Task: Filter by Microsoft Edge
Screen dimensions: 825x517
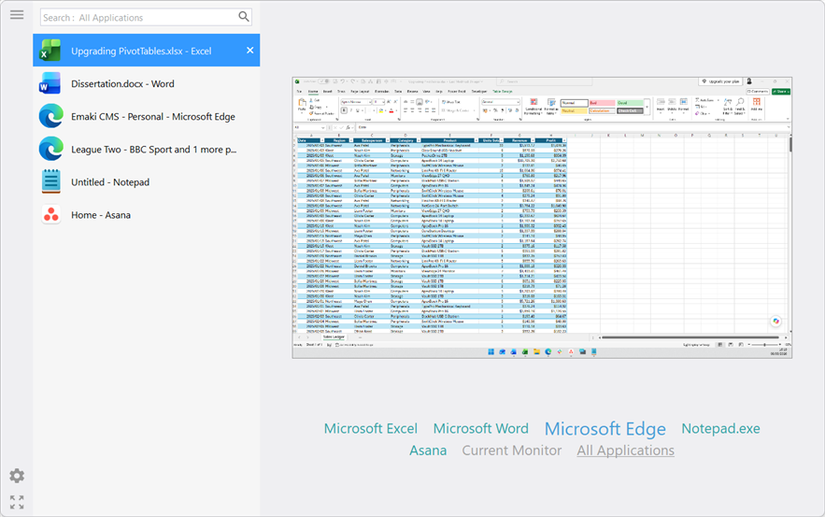Action: click(605, 429)
